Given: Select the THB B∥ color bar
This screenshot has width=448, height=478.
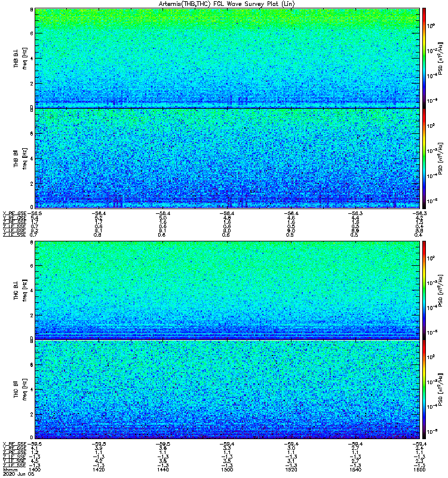Looking at the screenshot, I should (424, 158).
